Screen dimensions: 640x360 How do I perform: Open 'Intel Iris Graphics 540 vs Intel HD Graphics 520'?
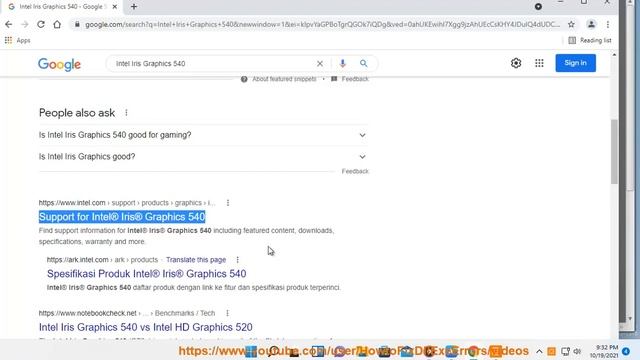146,327
